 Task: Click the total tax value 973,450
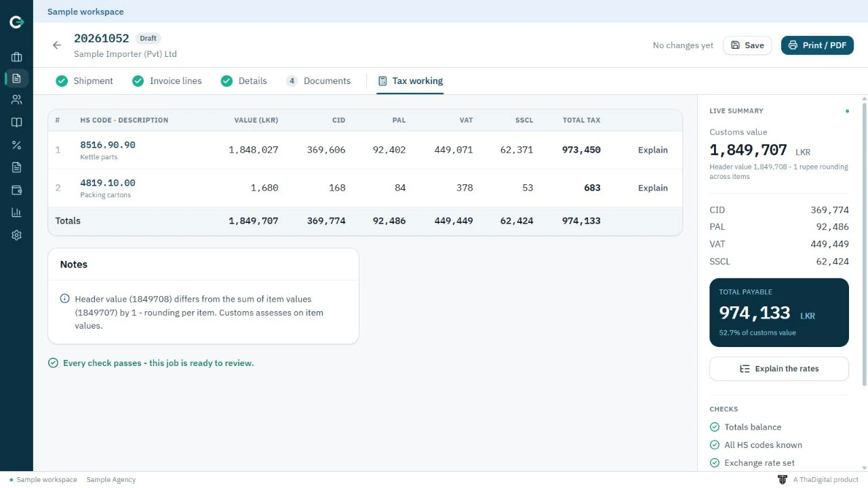coord(581,150)
